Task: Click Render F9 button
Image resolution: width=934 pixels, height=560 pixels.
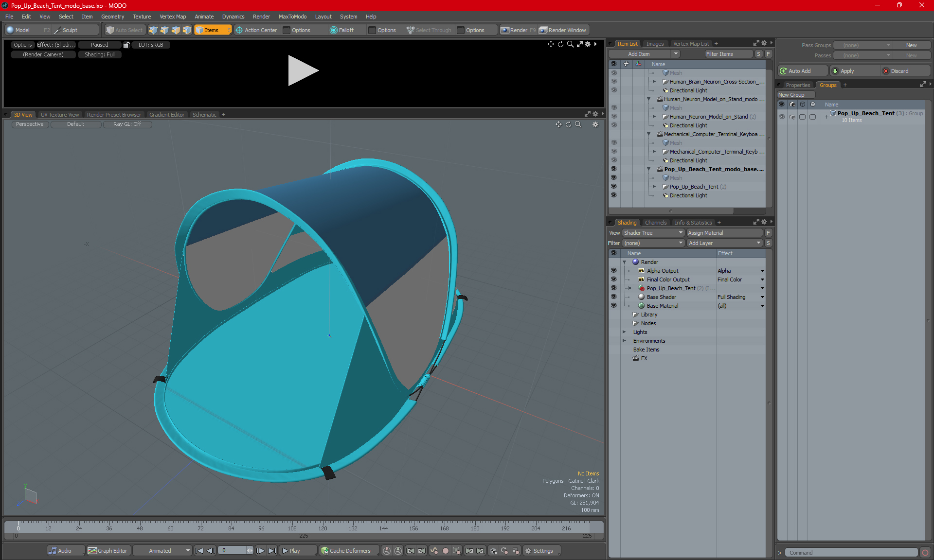Action: 518,30
